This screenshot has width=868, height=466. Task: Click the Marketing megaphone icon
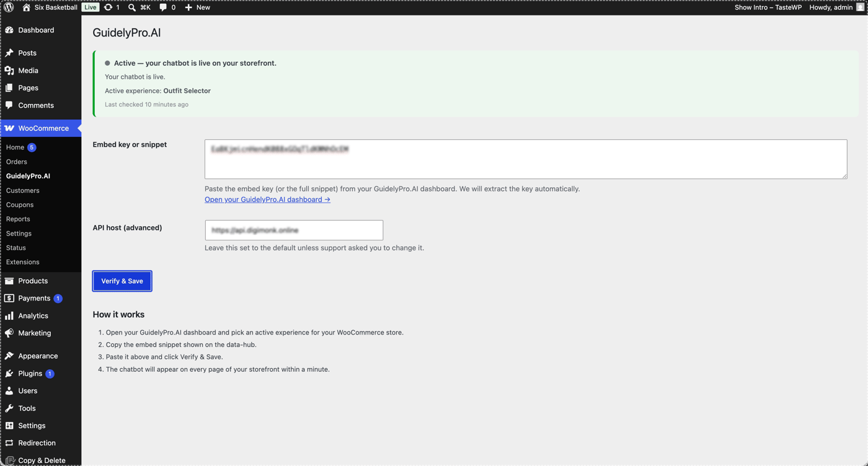click(x=9, y=333)
